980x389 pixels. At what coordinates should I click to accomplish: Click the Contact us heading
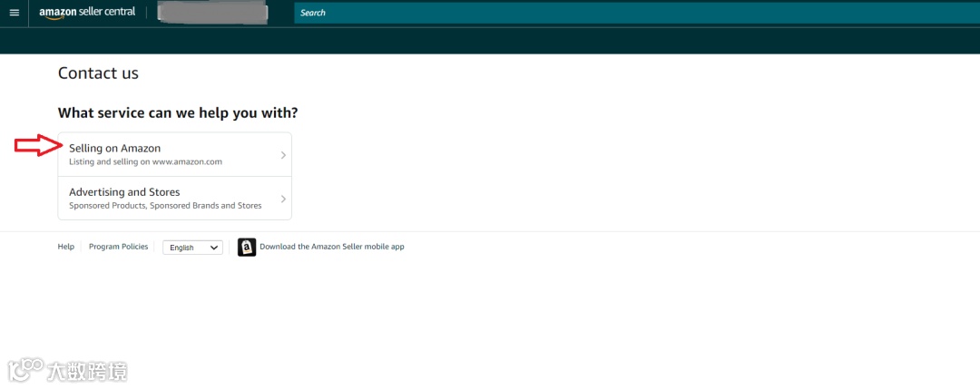pos(98,73)
